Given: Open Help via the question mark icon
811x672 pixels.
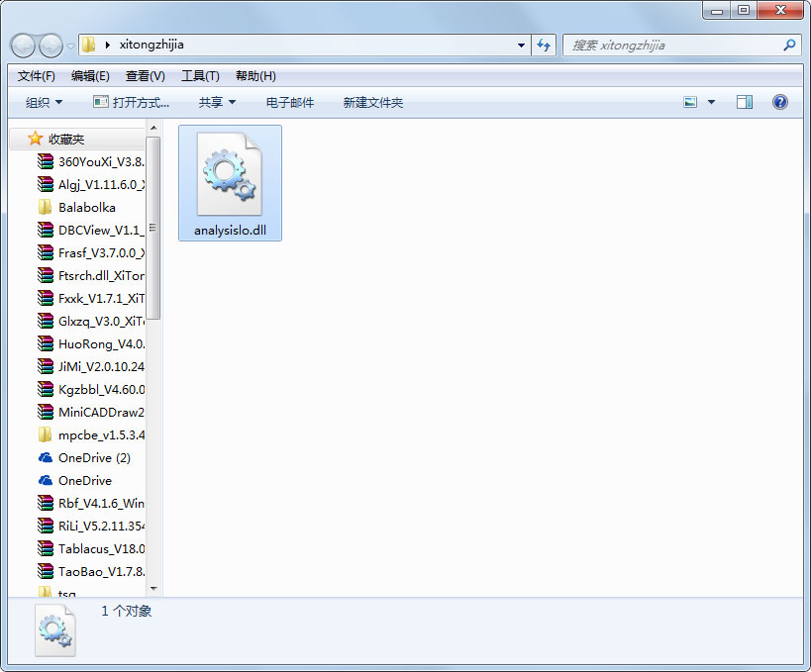Looking at the screenshot, I should (780, 102).
